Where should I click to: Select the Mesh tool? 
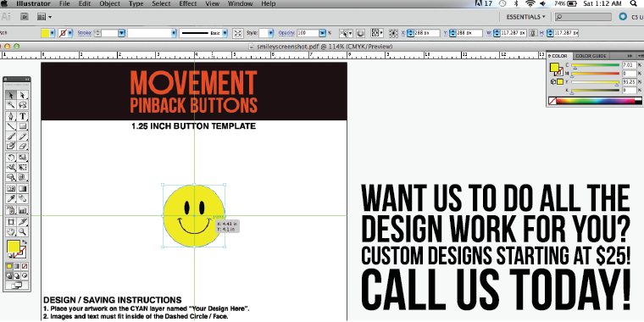tap(11, 189)
